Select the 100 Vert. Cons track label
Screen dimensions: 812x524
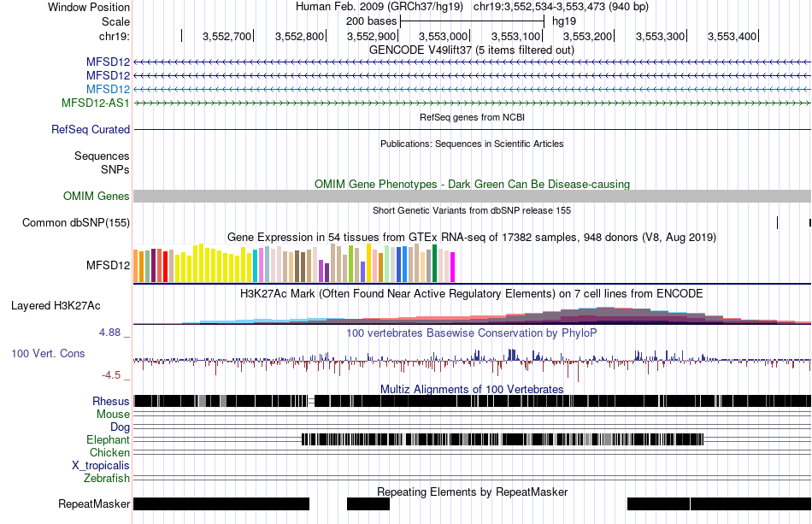click(x=48, y=353)
